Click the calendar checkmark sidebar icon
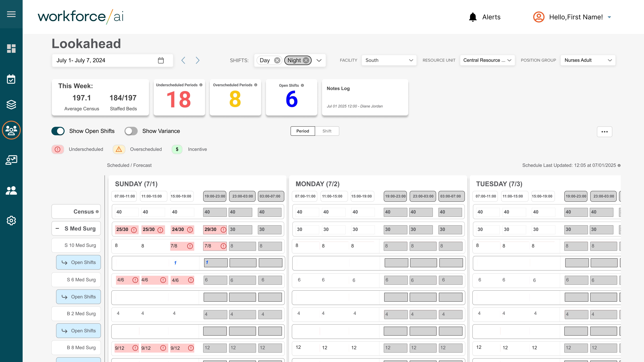The image size is (644, 362). (x=11, y=79)
